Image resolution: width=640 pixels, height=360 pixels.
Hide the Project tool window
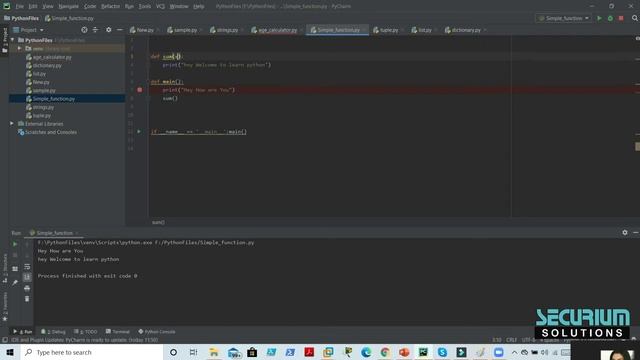click(120, 30)
